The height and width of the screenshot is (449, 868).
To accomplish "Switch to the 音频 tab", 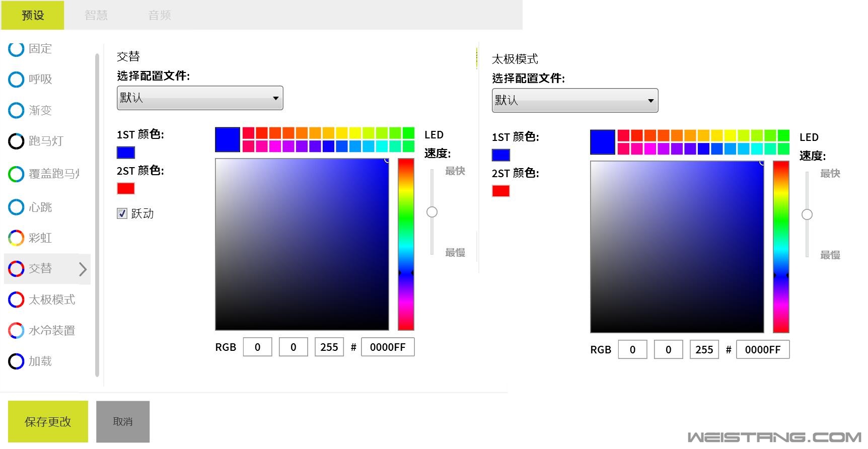I will click(160, 15).
